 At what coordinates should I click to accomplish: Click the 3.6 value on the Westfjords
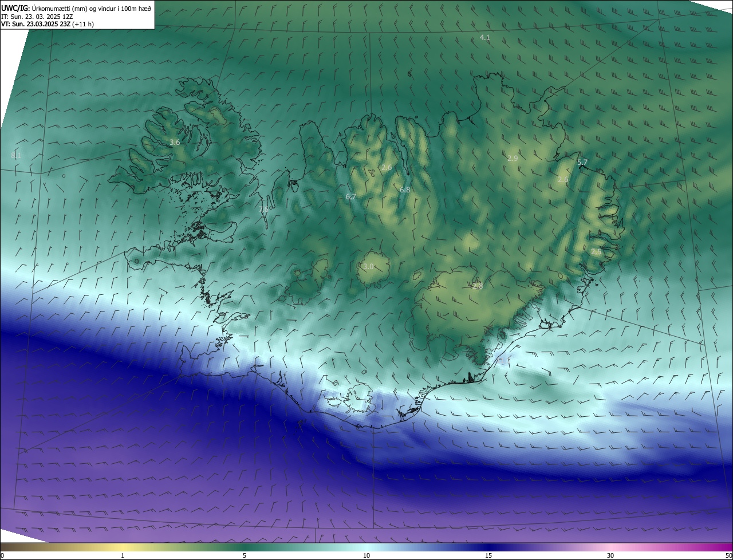(x=175, y=142)
